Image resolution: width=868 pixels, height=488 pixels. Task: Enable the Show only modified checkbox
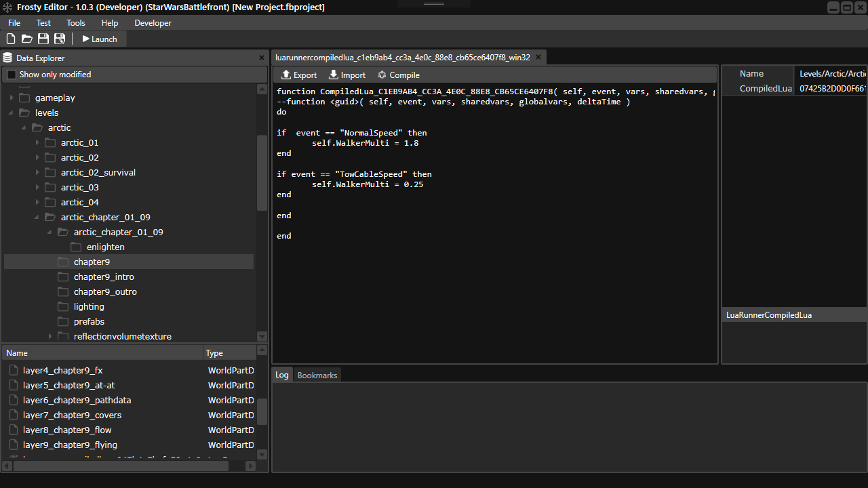12,75
